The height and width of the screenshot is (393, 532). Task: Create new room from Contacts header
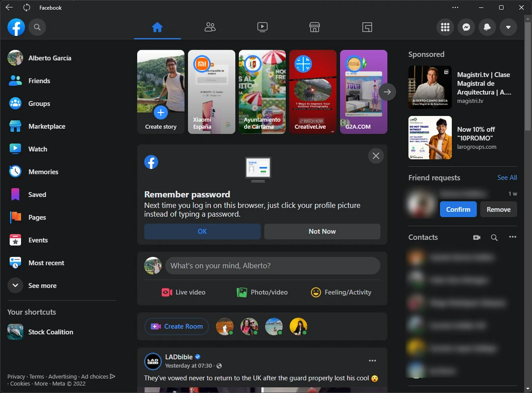click(x=477, y=237)
